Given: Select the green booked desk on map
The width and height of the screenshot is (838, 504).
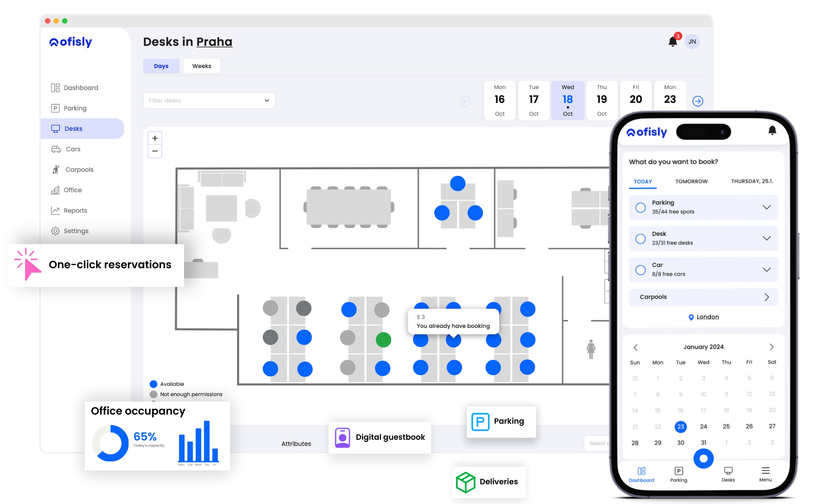Looking at the screenshot, I should point(383,340).
